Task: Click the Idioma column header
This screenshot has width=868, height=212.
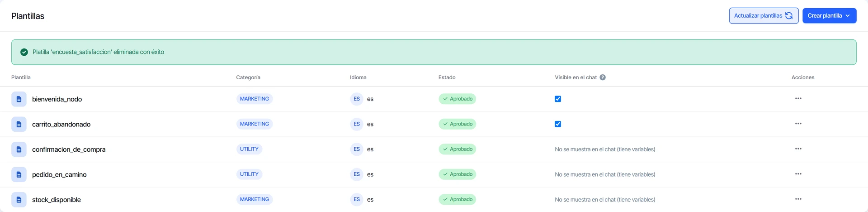Action: pyautogui.click(x=358, y=77)
